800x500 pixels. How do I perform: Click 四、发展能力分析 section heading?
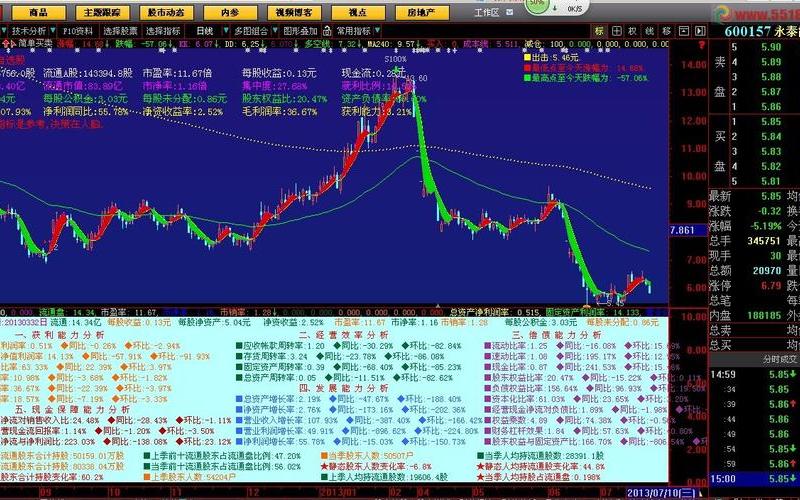pyautogui.click(x=343, y=388)
